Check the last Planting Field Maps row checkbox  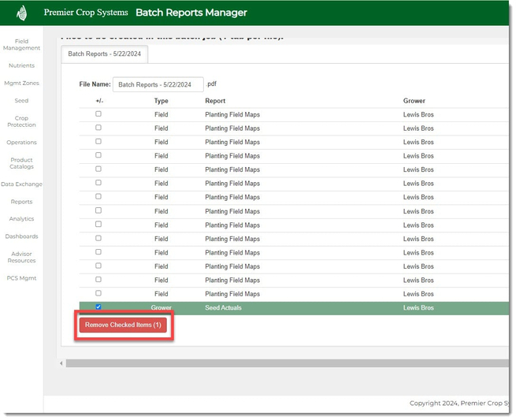[x=98, y=293]
